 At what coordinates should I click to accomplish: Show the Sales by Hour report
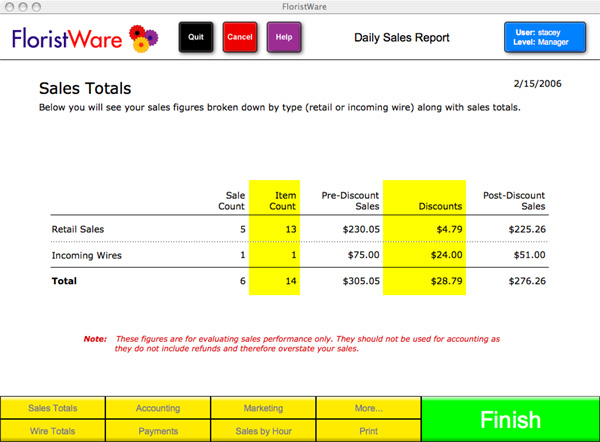(x=263, y=431)
